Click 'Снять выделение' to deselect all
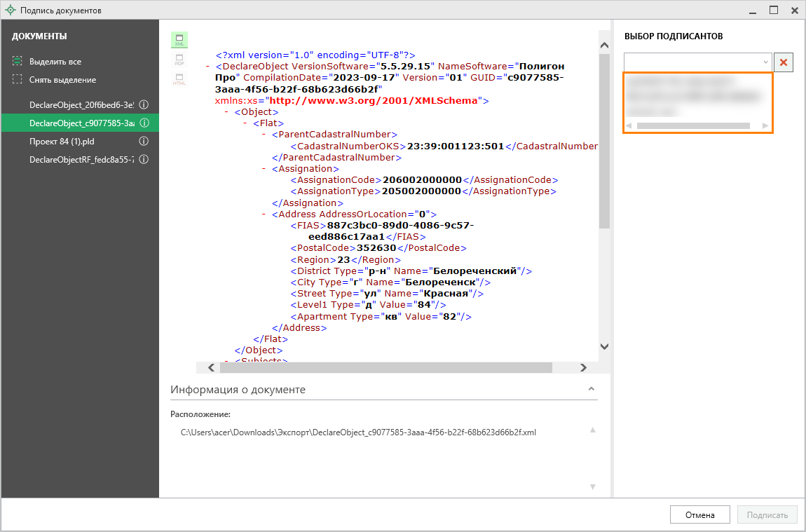The height and width of the screenshot is (532, 806). click(62, 80)
